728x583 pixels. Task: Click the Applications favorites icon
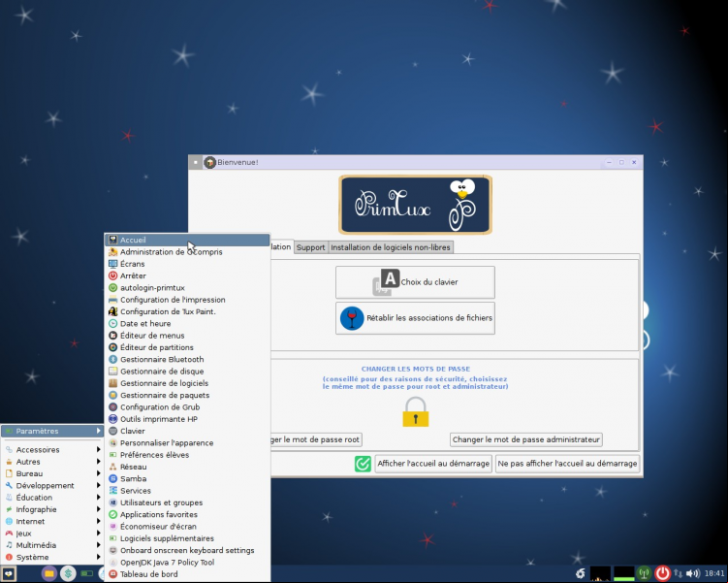112,515
